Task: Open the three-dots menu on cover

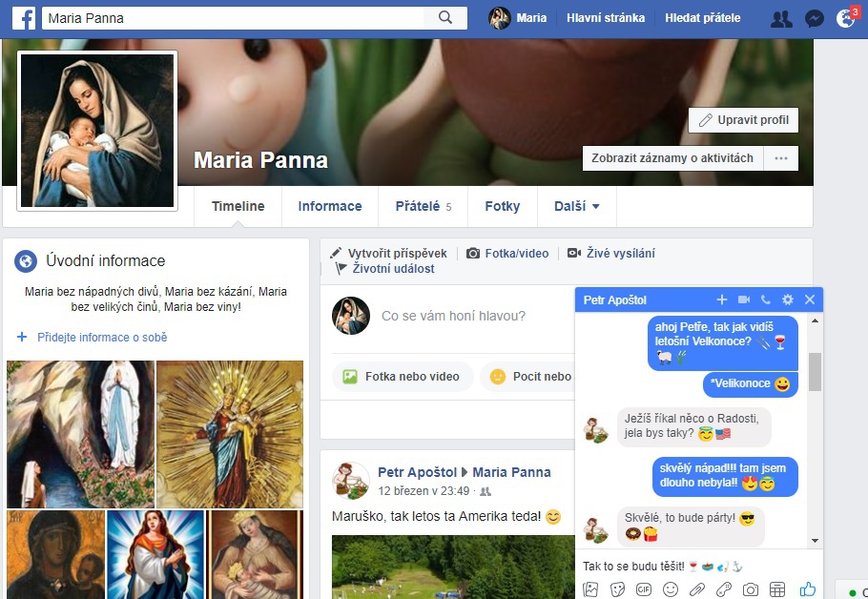Action: [x=781, y=158]
